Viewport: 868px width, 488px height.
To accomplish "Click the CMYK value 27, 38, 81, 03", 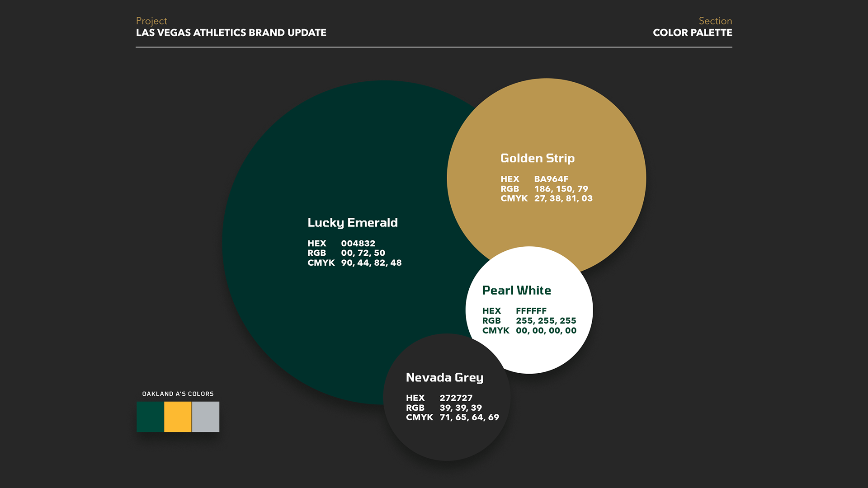I will [x=563, y=198].
